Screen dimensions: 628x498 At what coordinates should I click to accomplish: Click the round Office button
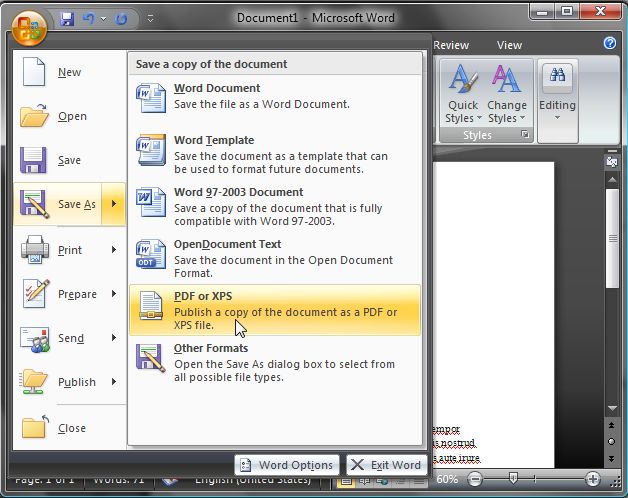pyautogui.click(x=29, y=28)
